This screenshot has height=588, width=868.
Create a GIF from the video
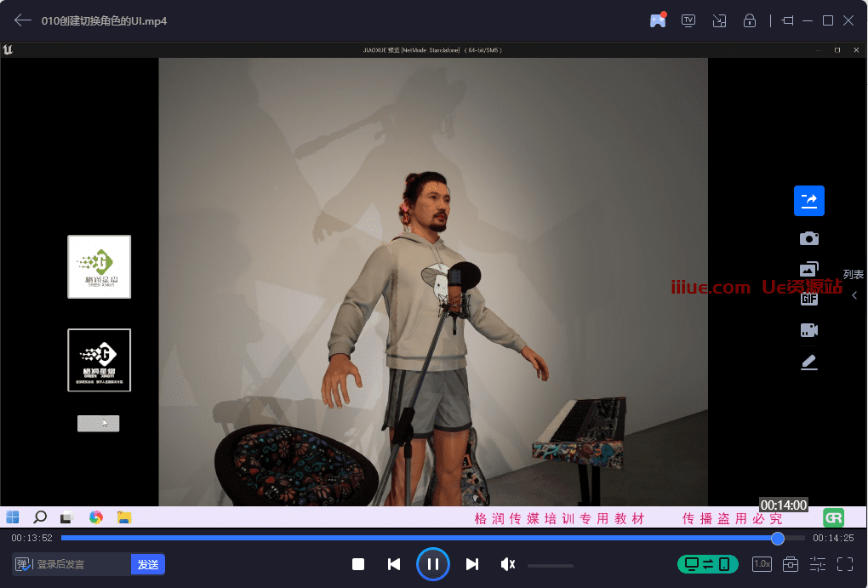click(808, 298)
